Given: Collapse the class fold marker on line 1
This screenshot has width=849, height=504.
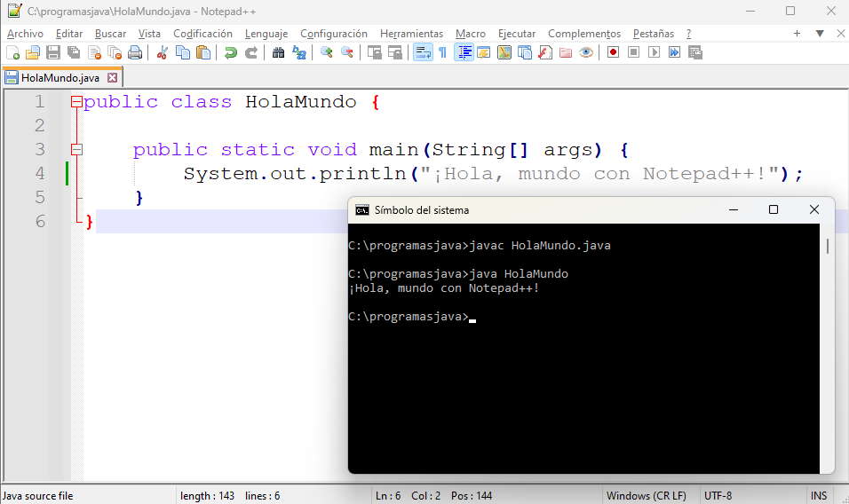Looking at the screenshot, I should tap(77, 102).
